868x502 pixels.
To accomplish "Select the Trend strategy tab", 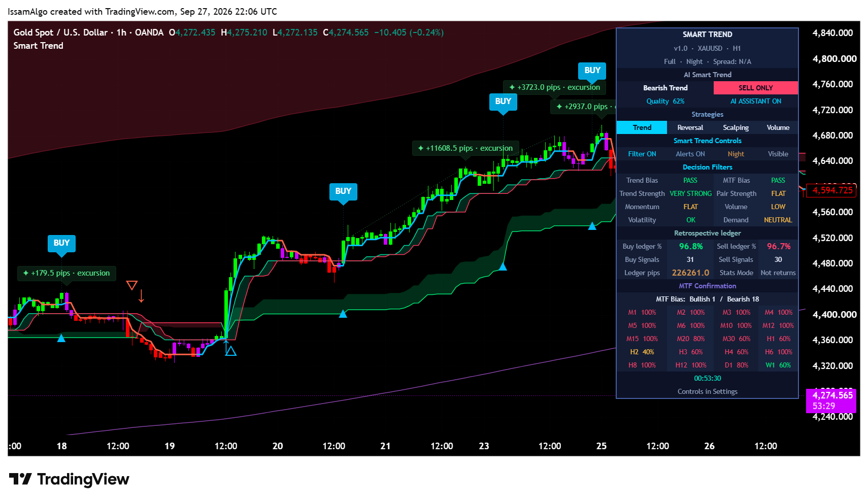I will pyautogui.click(x=642, y=127).
